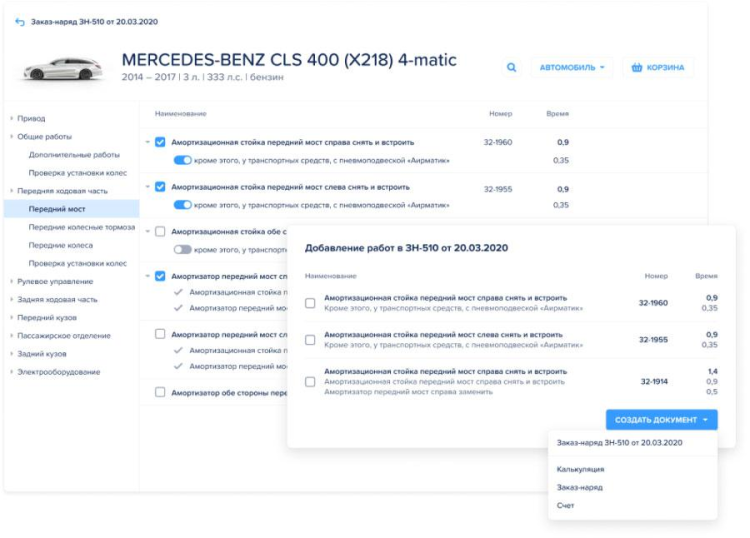Viewport: 750px width, 538px height.
Task: Expand the Электрооборудование category
Action: [x=12, y=372]
